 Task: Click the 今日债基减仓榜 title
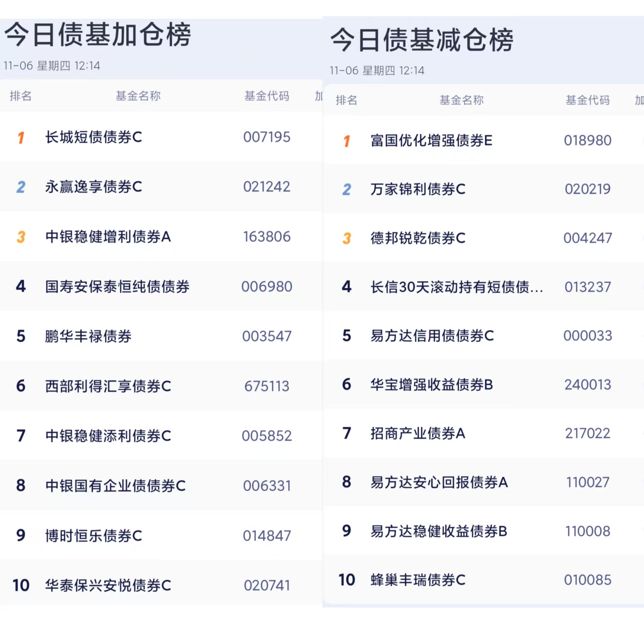point(422,40)
